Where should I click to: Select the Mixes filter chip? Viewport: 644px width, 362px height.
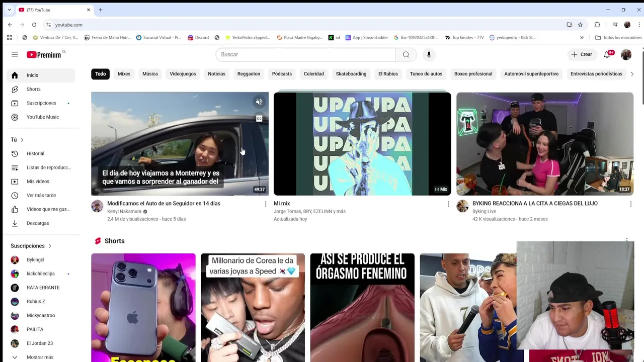coord(124,74)
